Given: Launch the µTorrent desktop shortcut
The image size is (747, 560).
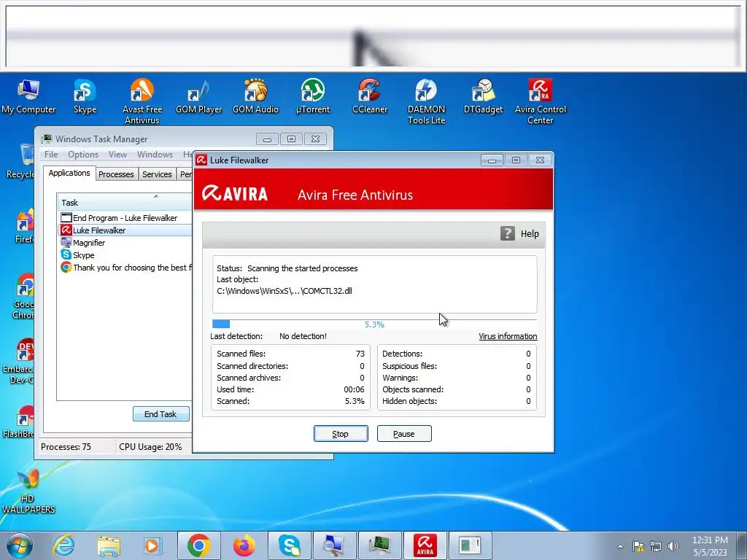Looking at the screenshot, I should coord(312,97).
